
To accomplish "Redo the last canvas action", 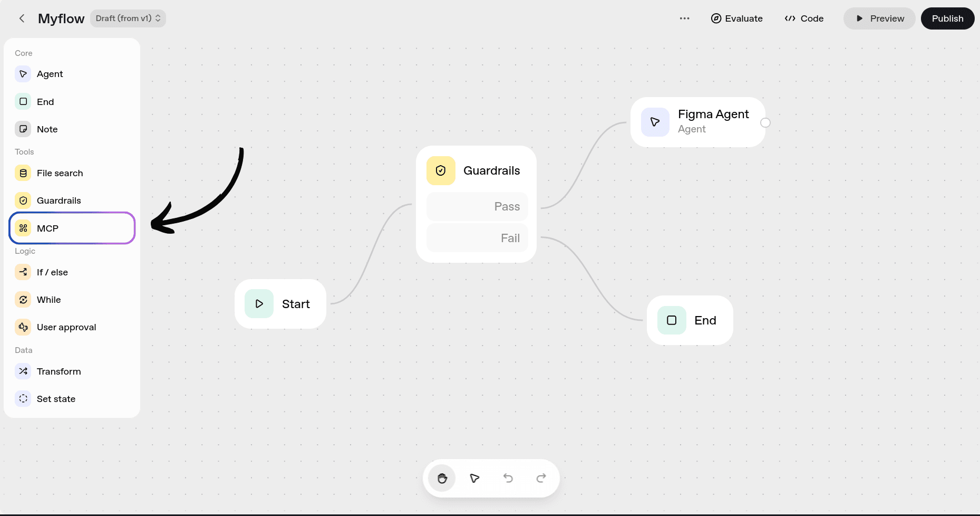I will [x=541, y=478].
